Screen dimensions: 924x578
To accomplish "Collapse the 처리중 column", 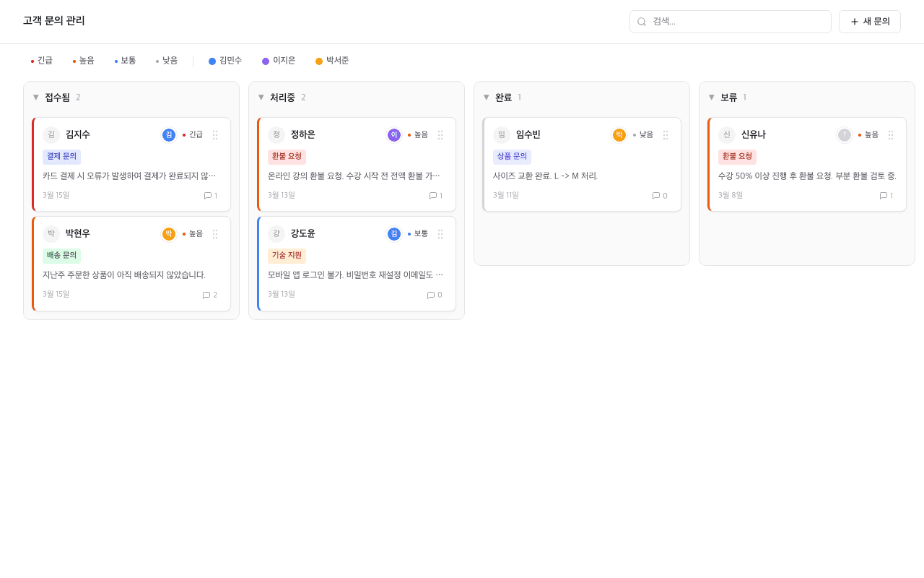I will [260, 97].
